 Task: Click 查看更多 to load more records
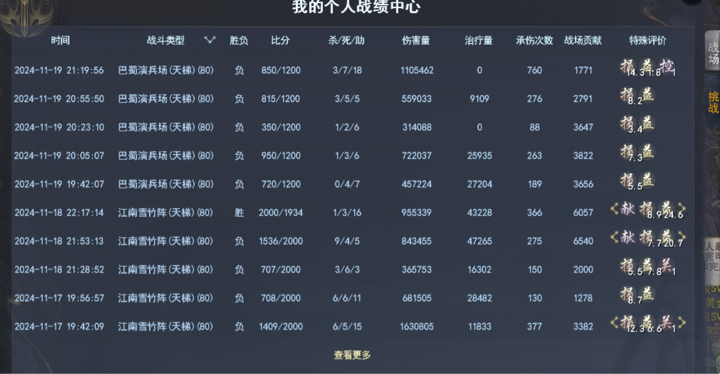(x=352, y=355)
